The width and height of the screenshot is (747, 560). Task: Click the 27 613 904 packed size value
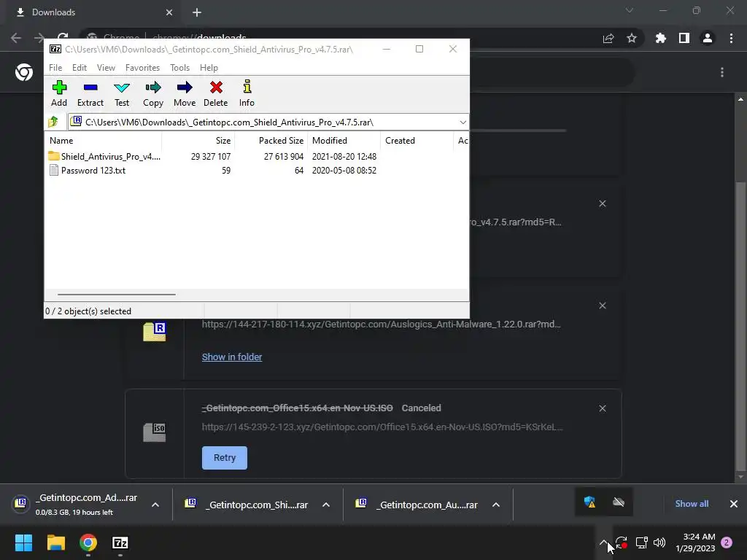pos(284,156)
